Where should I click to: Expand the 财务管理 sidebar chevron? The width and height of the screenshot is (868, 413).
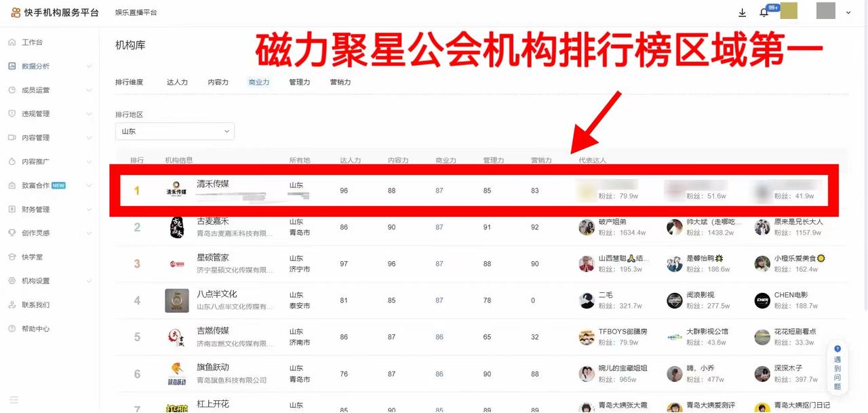(90, 210)
